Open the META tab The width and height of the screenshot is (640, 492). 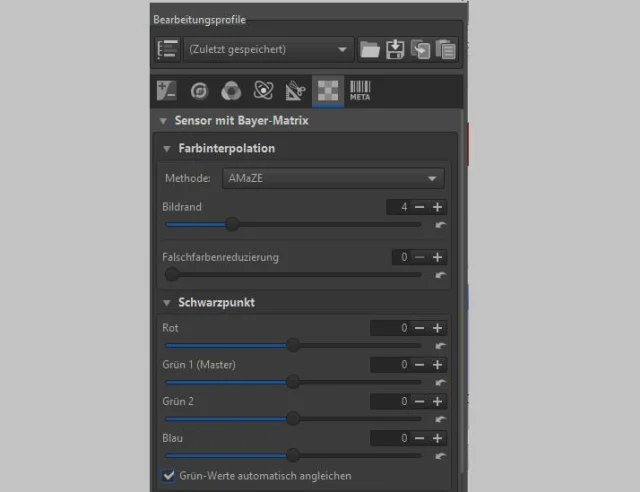[360, 91]
